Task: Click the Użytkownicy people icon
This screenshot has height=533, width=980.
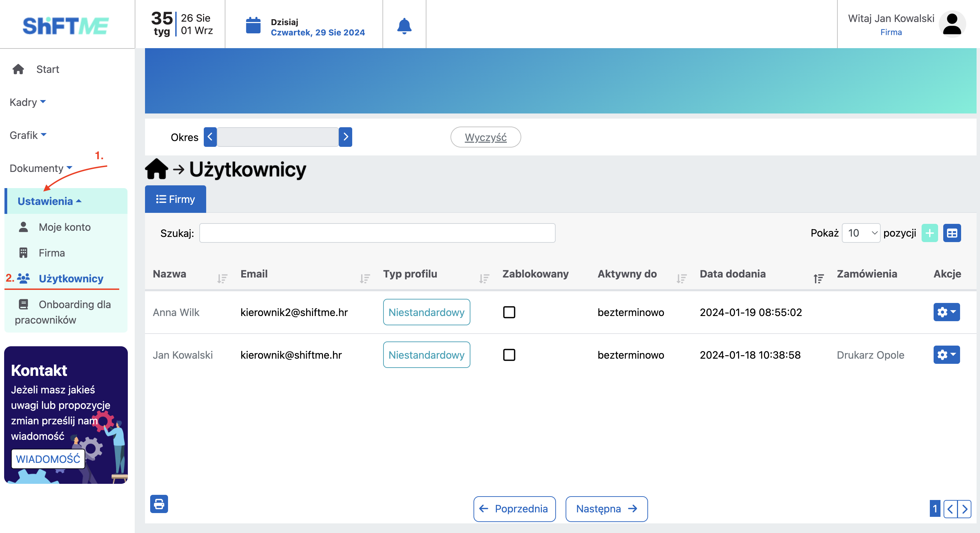Action: click(23, 278)
